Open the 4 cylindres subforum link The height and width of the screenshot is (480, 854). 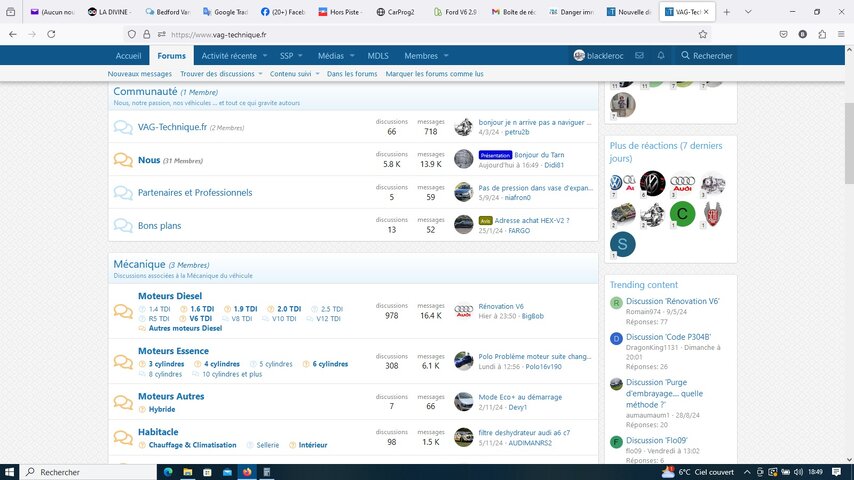222,364
